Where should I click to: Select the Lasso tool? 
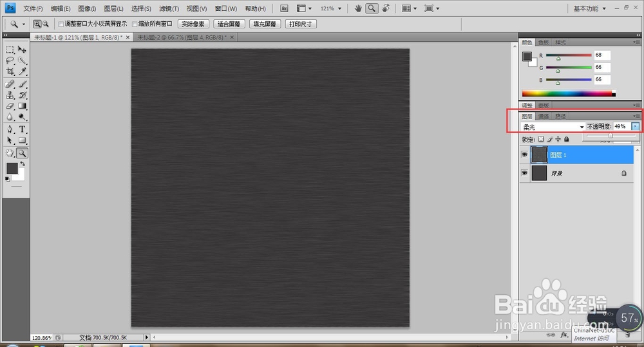[x=10, y=61]
